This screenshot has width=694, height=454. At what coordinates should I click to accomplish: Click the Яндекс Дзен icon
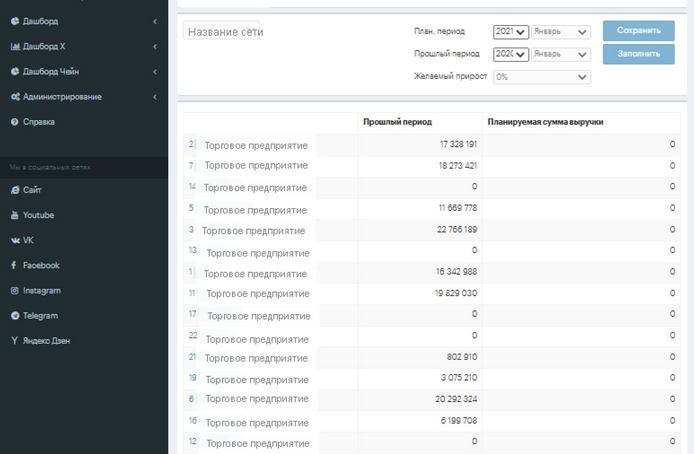tap(14, 340)
